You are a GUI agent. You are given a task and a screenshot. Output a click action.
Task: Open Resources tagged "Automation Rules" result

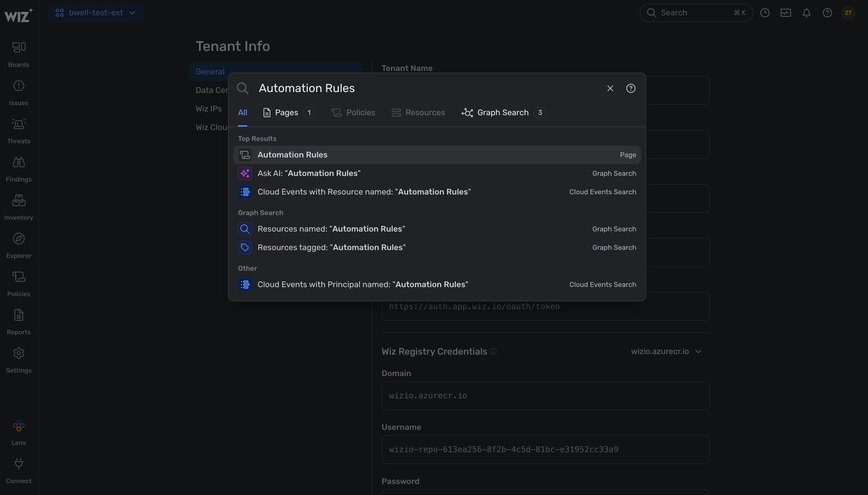point(437,247)
